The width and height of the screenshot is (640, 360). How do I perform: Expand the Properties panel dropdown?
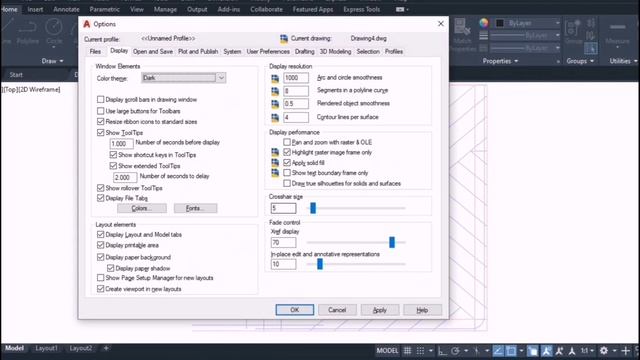[x=500, y=61]
